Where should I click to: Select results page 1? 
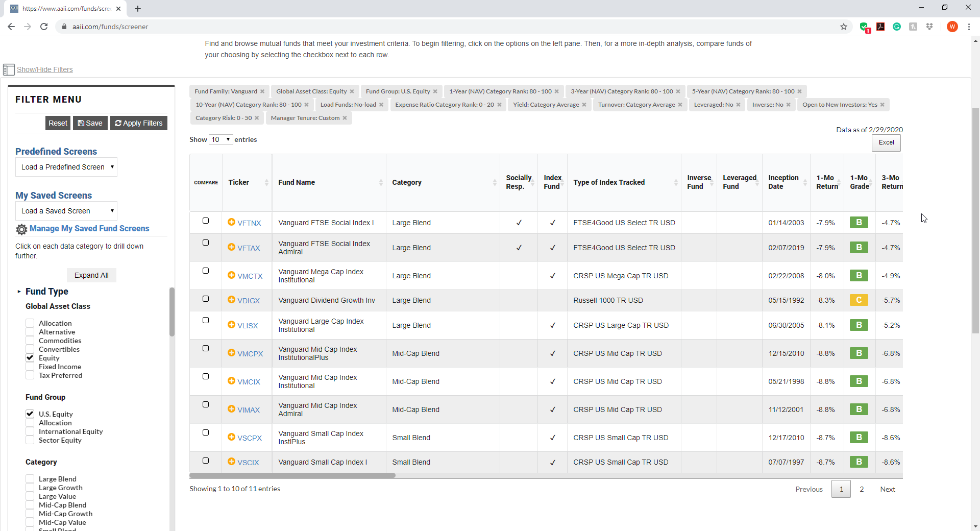[841, 489]
